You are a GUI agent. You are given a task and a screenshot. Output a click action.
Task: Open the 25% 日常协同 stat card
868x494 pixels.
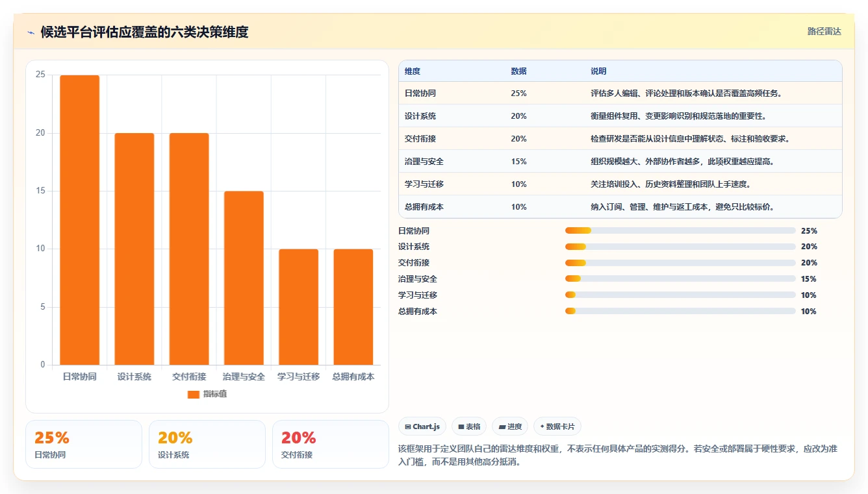(84, 444)
